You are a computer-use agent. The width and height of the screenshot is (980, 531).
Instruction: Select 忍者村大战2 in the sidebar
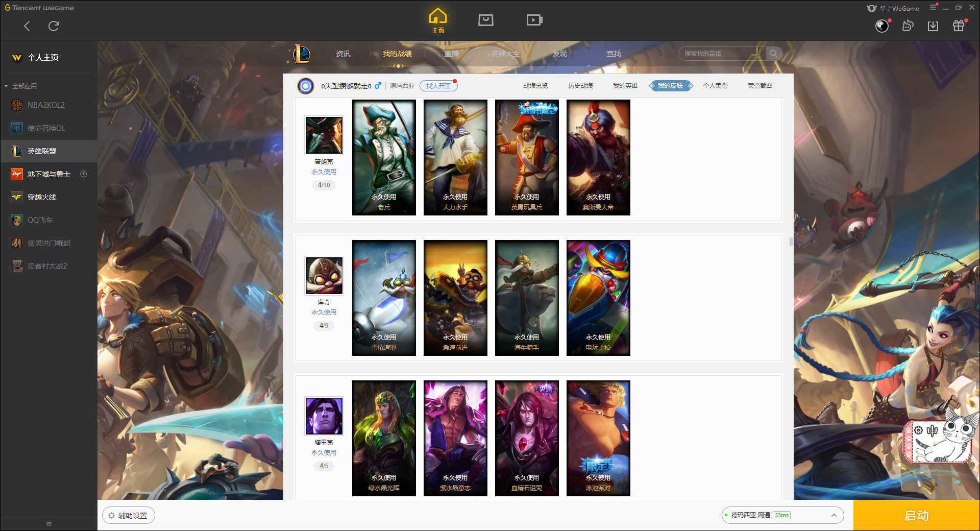coord(48,266)
